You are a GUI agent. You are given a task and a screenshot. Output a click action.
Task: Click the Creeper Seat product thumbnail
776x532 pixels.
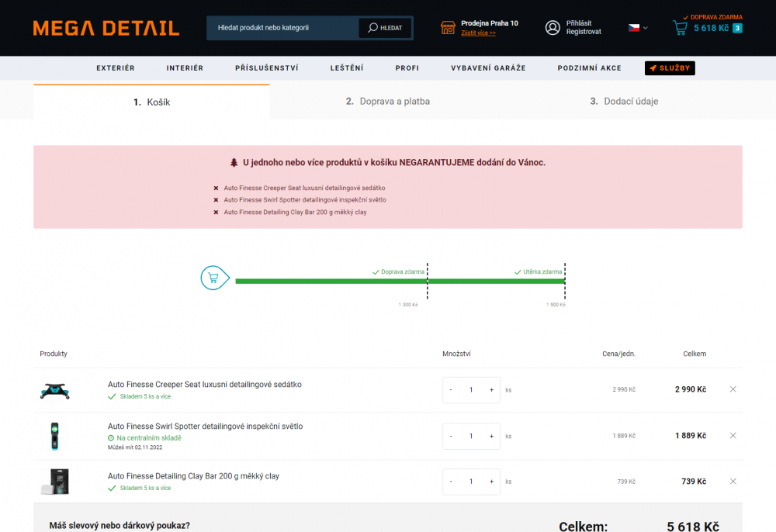55,391
